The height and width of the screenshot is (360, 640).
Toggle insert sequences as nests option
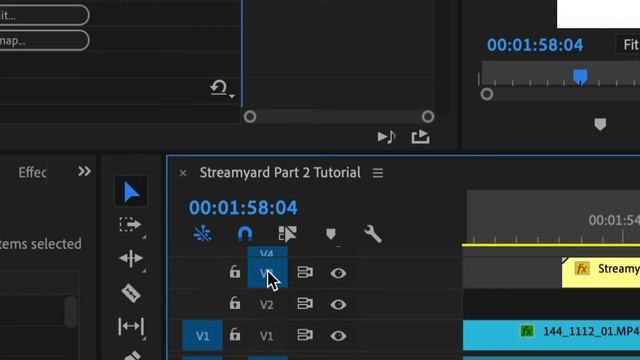(x=202, y=234)
